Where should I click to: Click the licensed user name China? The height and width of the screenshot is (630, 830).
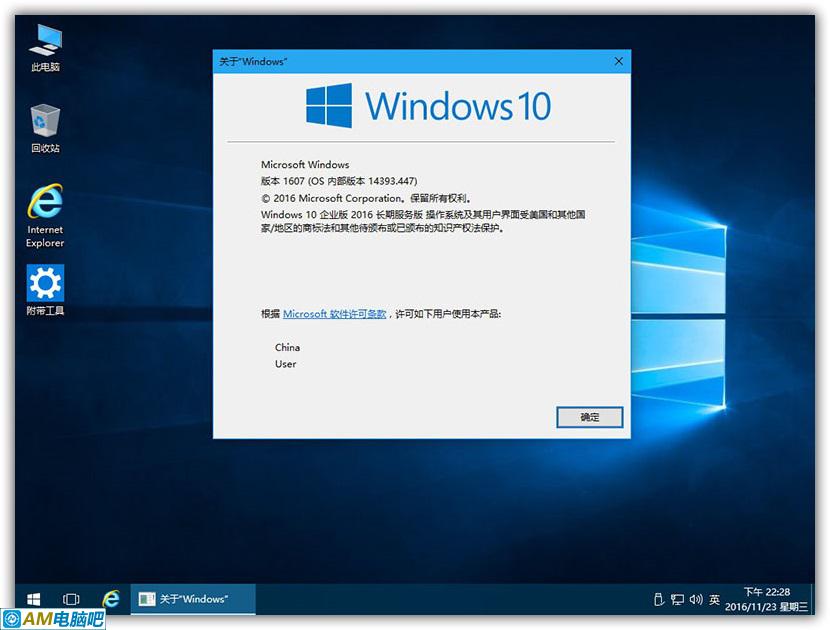tap(287, 347)
